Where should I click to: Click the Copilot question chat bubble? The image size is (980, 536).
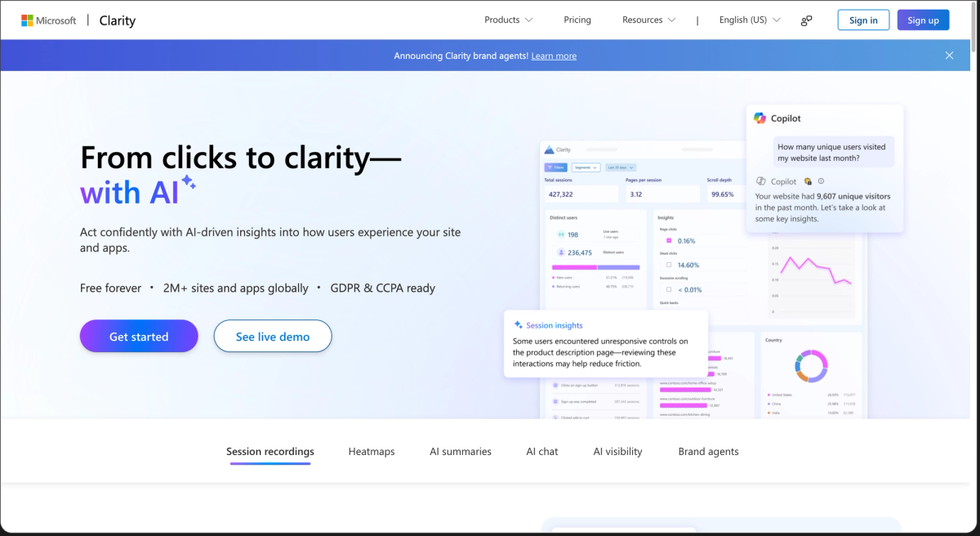click(x=833, y=152)
